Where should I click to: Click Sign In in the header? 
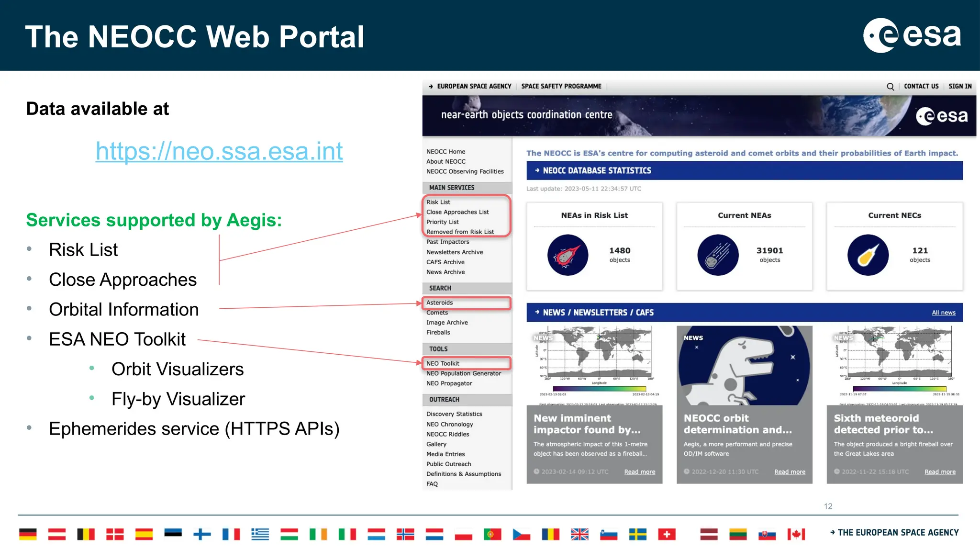click(x=960, y=87)
